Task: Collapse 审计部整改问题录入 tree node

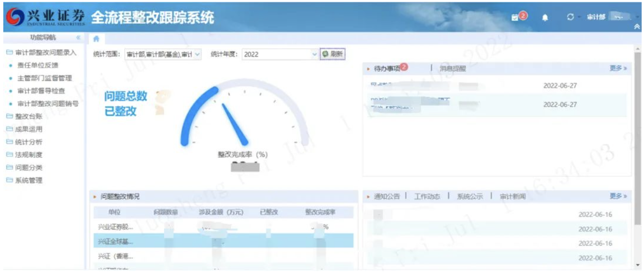Action: [9, 52]
